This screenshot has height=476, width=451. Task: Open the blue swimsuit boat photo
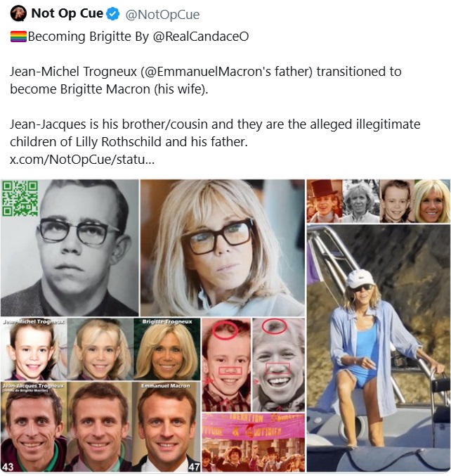coord(379,348)
